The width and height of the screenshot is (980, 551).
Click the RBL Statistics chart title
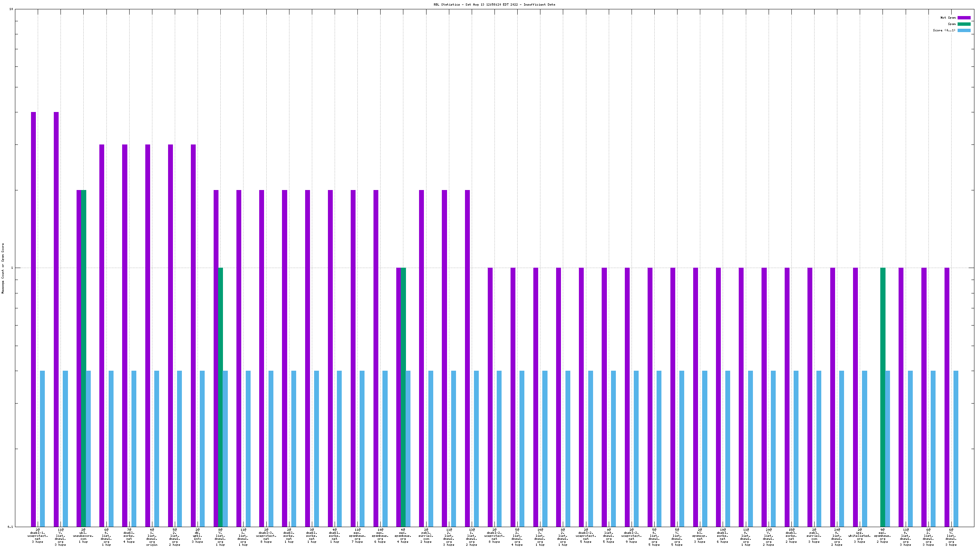coord(494,4)
